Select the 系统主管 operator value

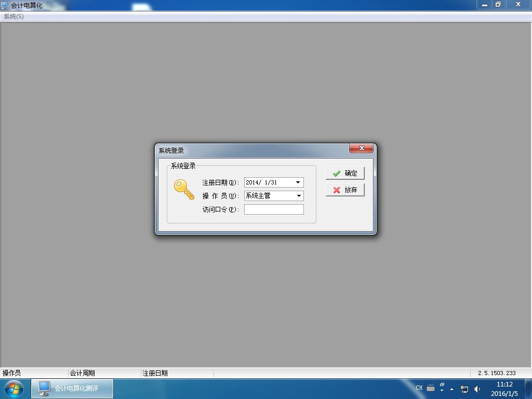point(258,196)
